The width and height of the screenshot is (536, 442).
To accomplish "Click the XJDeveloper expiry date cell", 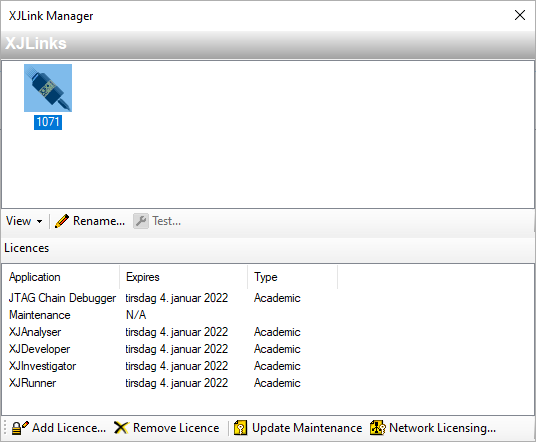I will tap(176, 349).
